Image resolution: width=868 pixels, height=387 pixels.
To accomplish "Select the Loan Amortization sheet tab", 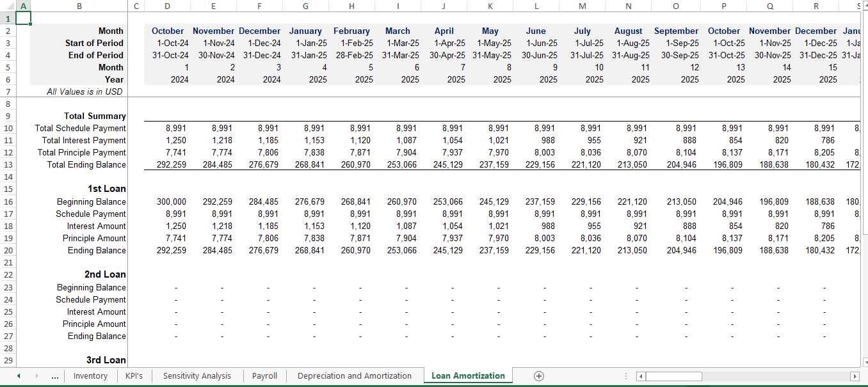I will (x=468, y=376).
